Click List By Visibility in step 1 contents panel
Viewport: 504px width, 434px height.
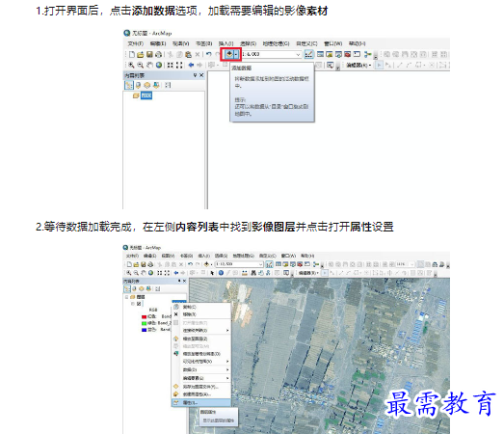tap(146, 85)
